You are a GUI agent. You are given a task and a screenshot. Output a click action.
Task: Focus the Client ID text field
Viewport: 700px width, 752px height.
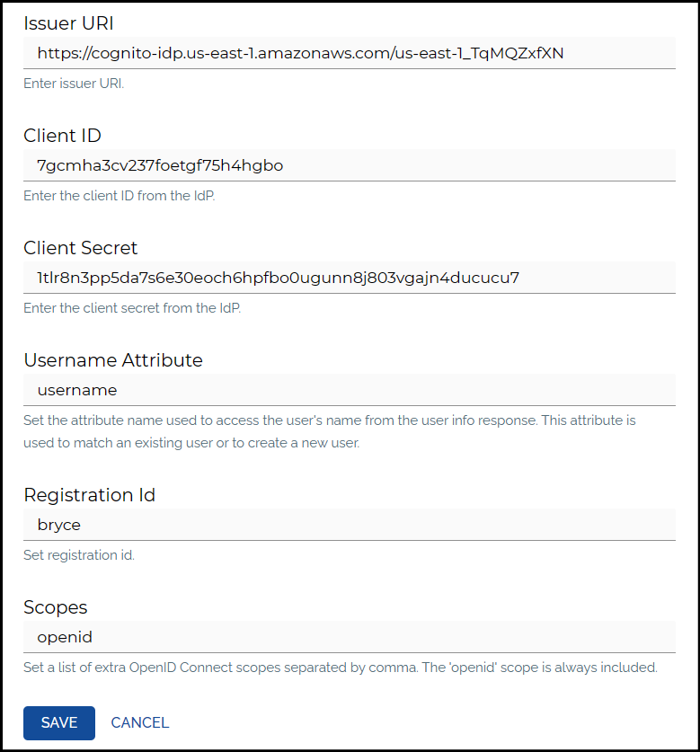pos(350,165)
